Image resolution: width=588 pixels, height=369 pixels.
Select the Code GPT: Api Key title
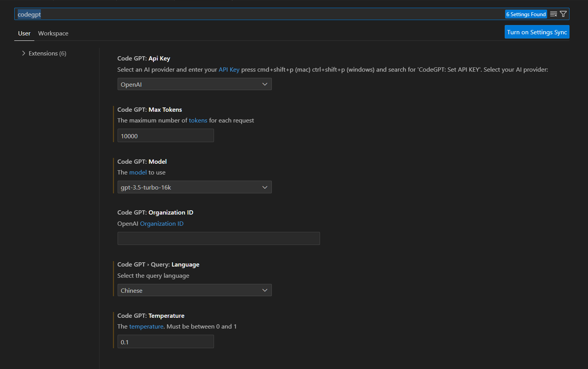(x=144, y=59)
